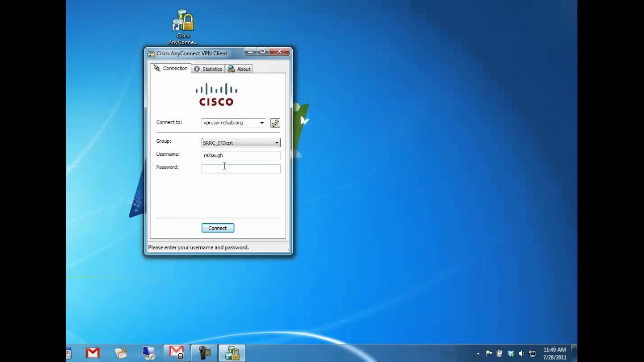Click the network connection tray icon
Screen dimensions: 644x362
click(x=532, y=353)
